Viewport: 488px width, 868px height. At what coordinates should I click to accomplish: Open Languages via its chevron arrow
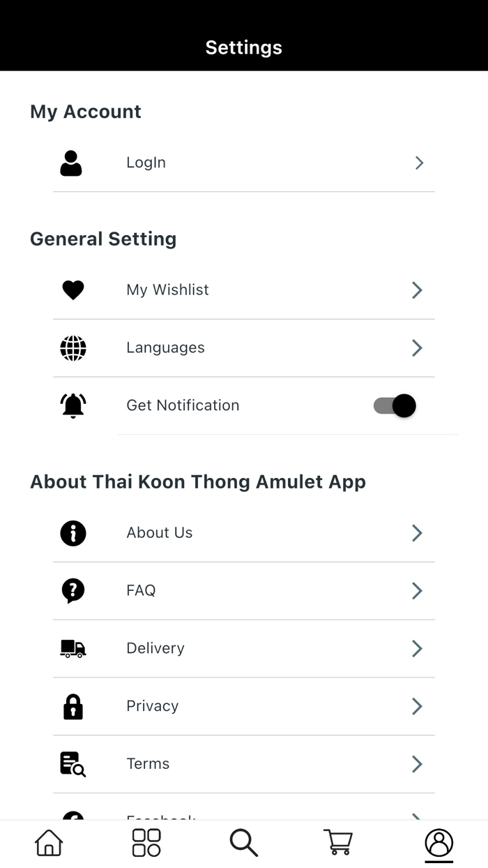[416, 347]
